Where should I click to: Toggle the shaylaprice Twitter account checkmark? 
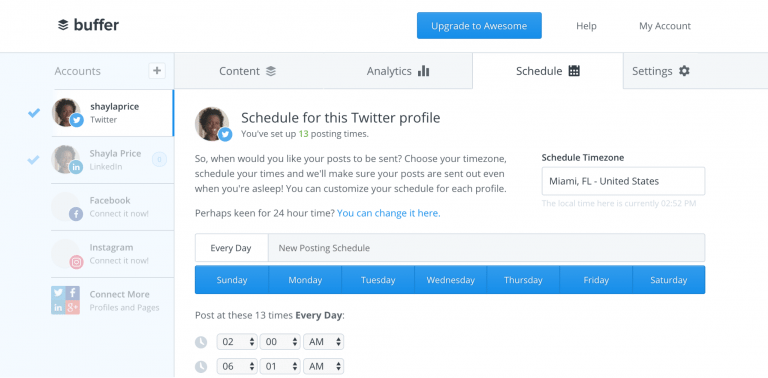(34, 113)
